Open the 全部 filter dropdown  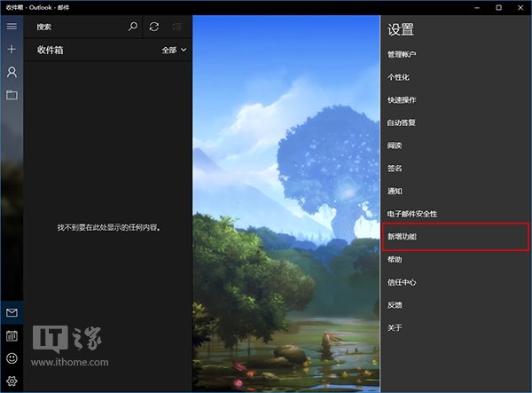174,50
